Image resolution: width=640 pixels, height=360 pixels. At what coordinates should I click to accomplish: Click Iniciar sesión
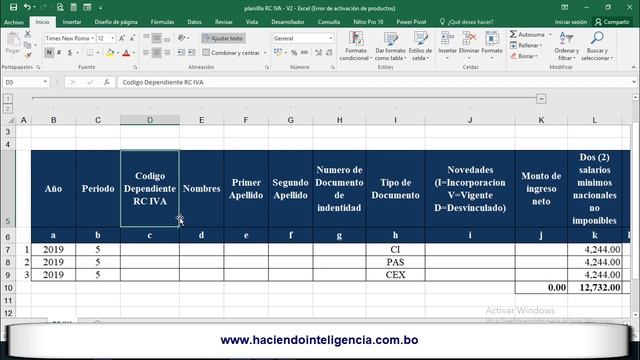[x=571, y=22]
